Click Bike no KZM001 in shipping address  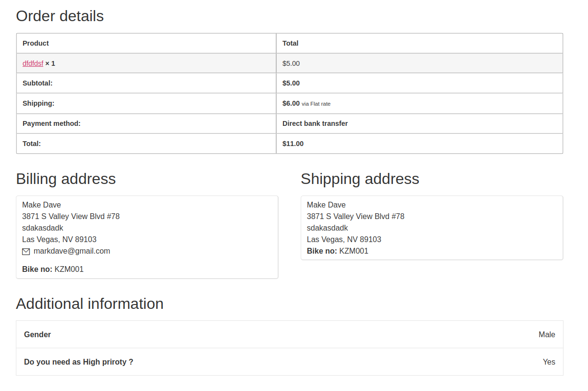(337, 251)
